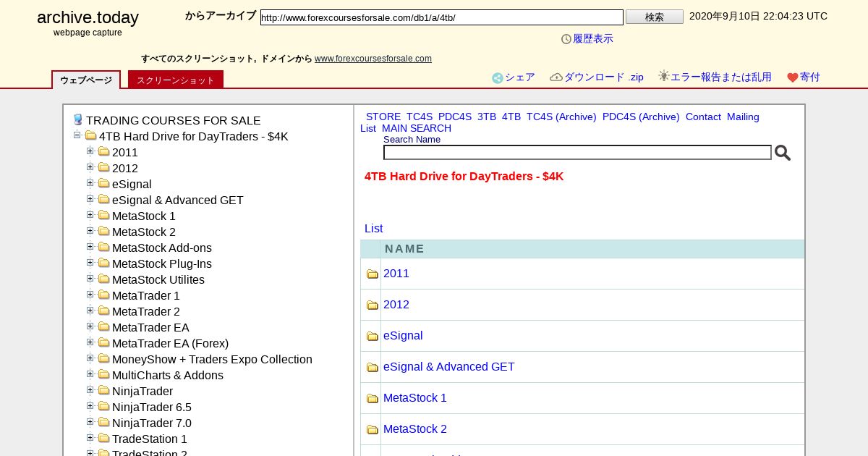Click the clock icon beside 履歴表示
The image size is (868, 456).
tap(566, 39)
